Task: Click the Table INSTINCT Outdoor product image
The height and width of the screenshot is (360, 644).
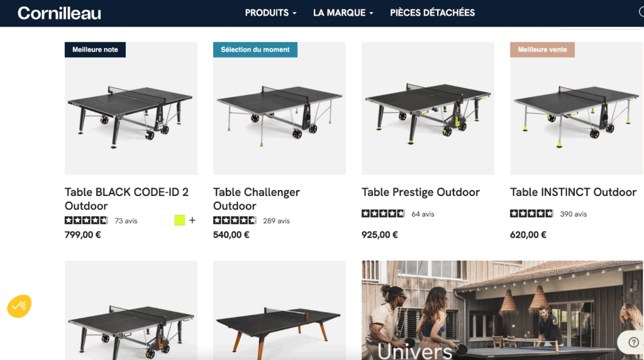Action: click(x=577, y=108)
